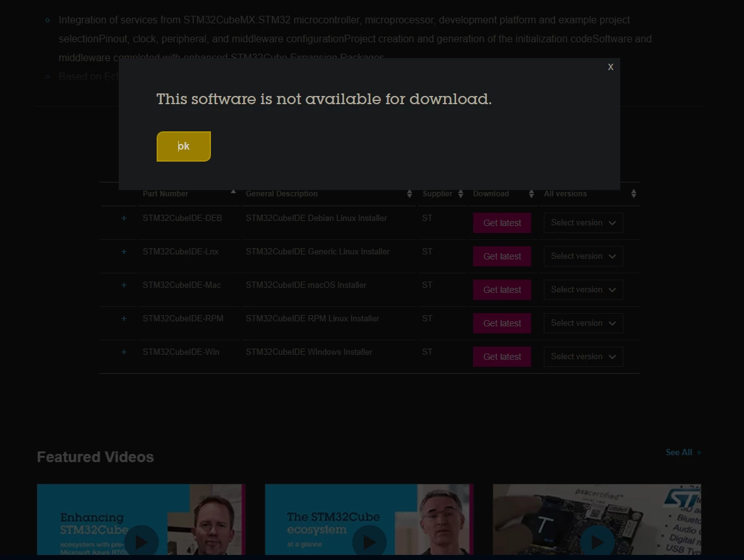Screen dimensions: 744x560
Task: Click the dialog message about software unavailable
Action: [x=324, y=99]
